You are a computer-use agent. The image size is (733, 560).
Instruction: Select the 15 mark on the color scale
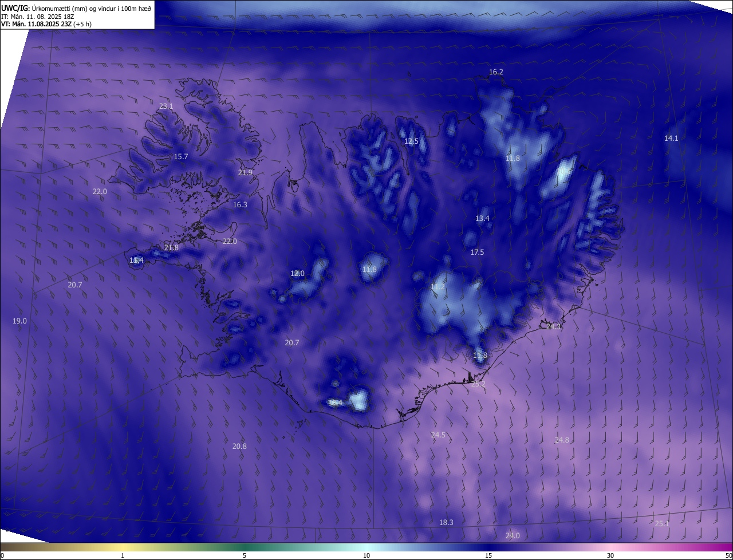tap(488, 555)
